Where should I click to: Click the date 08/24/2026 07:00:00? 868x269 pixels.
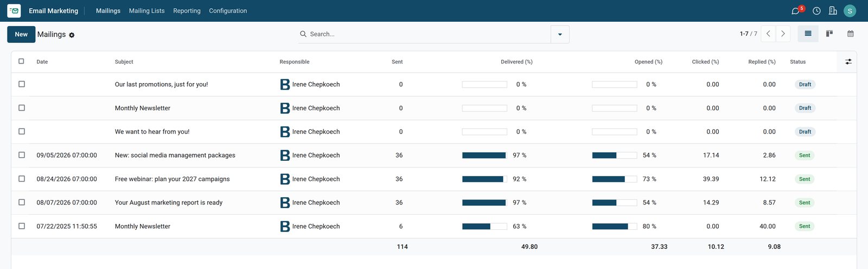click(x=67, y=179)
